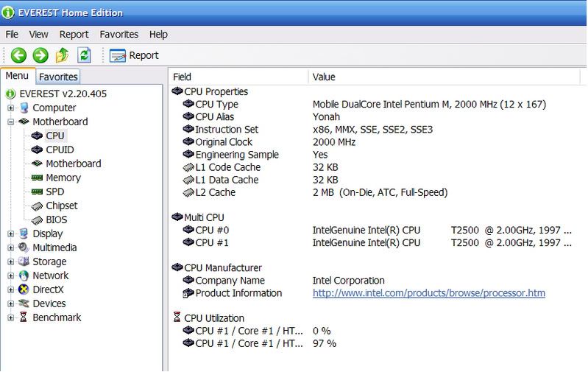588x372 pixels.
Task: Click the DirectX yellow X icon
Action: click(x=24, y=289)
